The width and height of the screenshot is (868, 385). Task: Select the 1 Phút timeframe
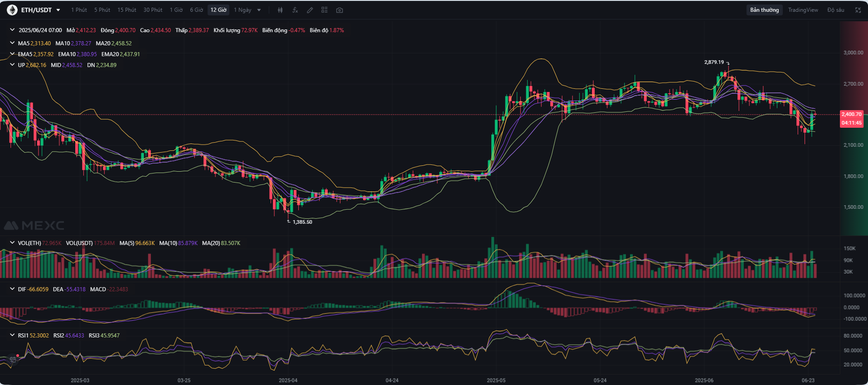(79, 10)
